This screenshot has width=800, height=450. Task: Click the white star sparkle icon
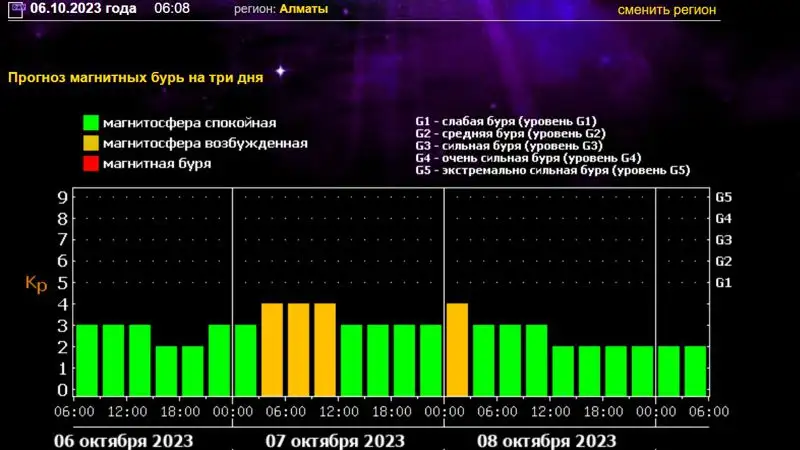(280, 71)
